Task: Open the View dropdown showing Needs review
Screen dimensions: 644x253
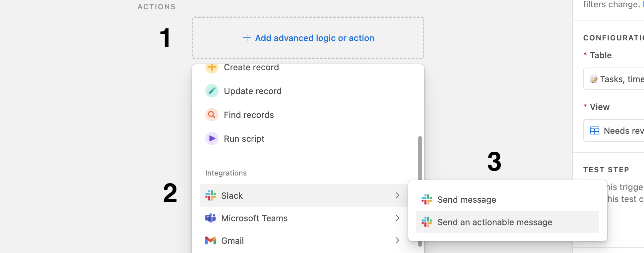Action: [x=614, y=130]
